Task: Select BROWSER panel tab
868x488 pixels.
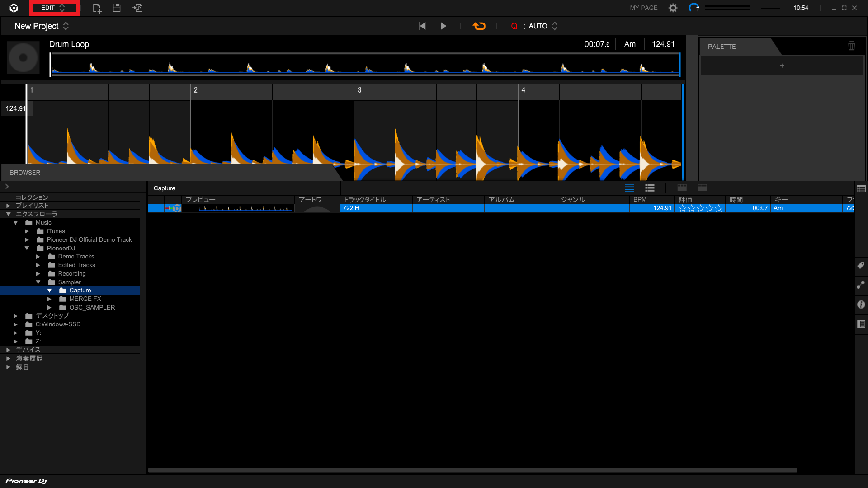Action: pyautogui.click(x=25, y=172)
